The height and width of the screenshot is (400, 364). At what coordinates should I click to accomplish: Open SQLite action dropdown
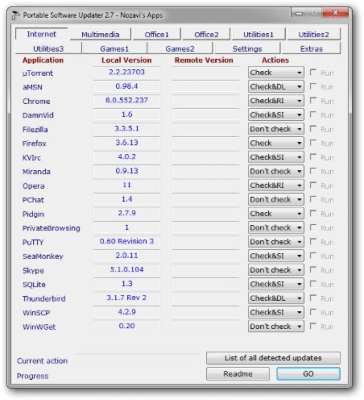(x=276, y=284)
